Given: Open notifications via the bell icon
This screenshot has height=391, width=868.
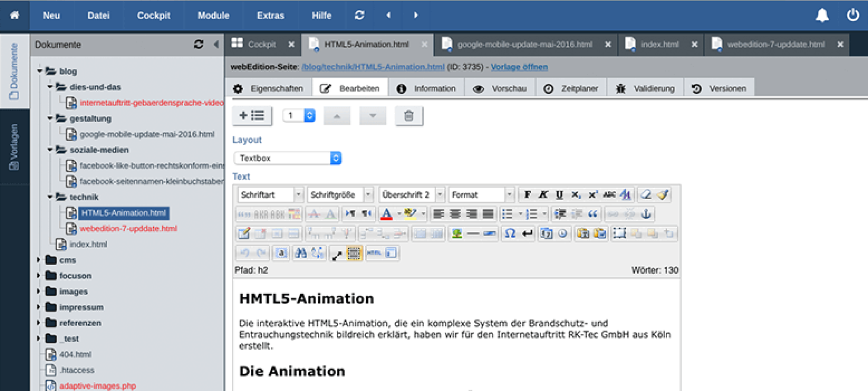Looking at the screenshot, I should click(x=822, y=15).
